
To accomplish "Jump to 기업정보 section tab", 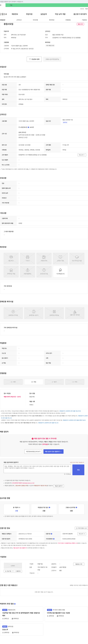I will pos(84,20).
